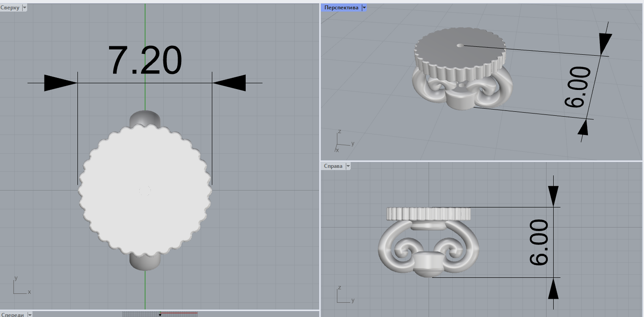Select right arrowhead of 7.20 dimension
This screenshot has height=317, width=644.
coord(229,83)
